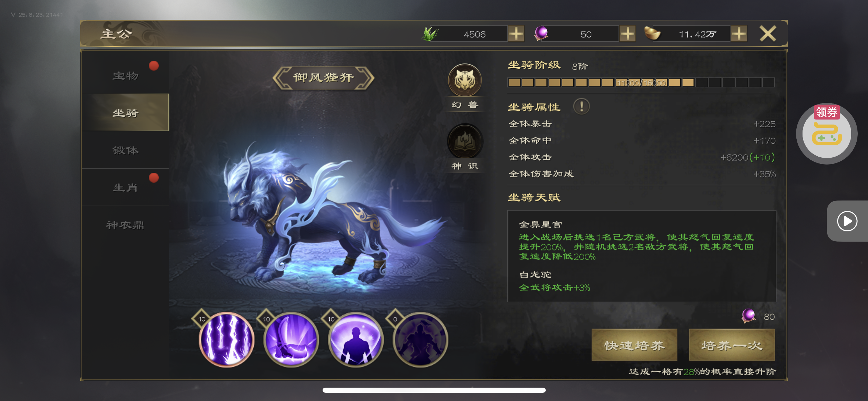
Task: Add more grass resource with plus button
Action: pyautogui.click(x=516, y=34)
